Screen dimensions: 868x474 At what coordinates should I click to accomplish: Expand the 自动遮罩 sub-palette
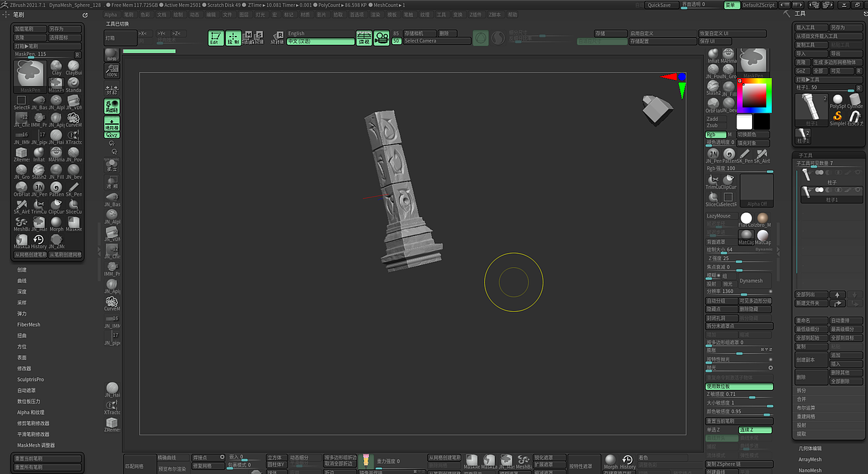26,390
